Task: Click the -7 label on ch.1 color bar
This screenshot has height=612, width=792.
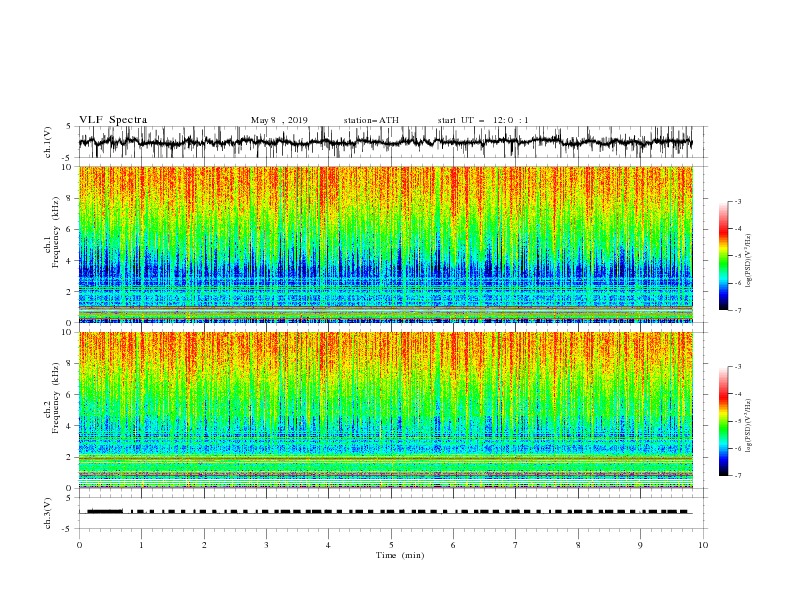Action: [x=738, y=310]
